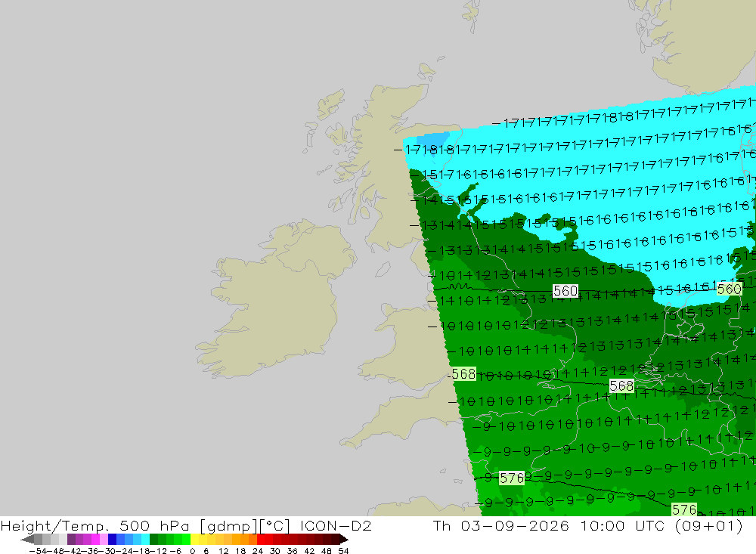Pick the bright red swatch above 24
This screenshot has width=756, height=554.
tap(261, 539)
